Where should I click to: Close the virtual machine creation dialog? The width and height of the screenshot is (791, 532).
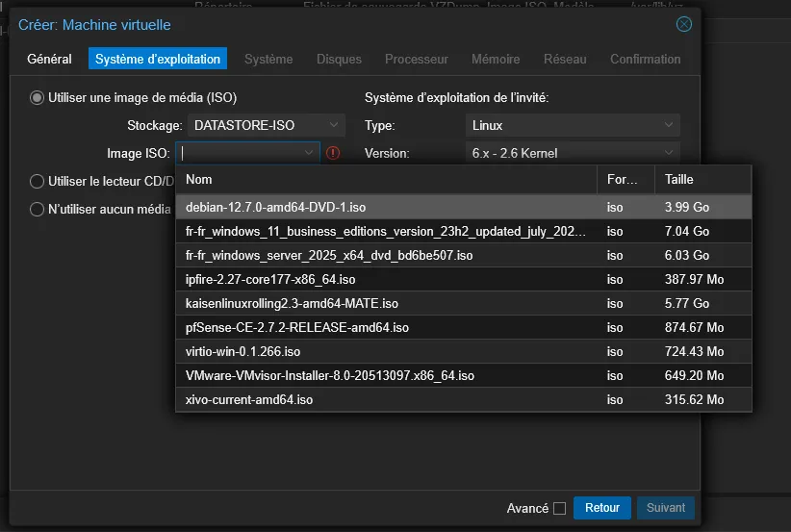(684, 24)
